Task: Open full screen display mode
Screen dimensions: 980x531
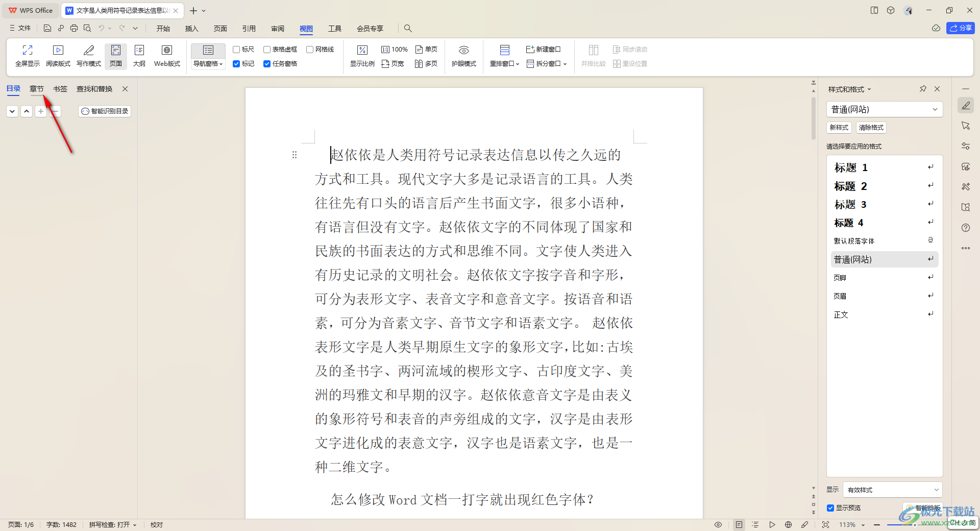Action: pos(28,56)
